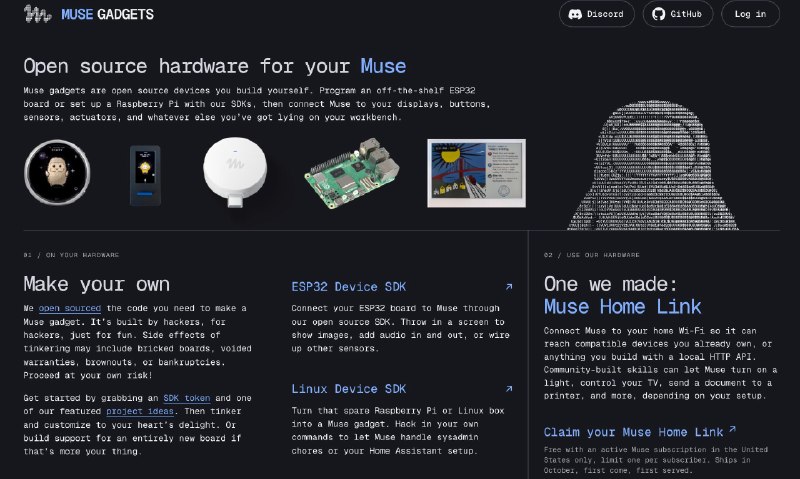Click the arrow icon beside ESP32 Device SDK
Viewport: 800px width, 479px height.
(509, 287)
